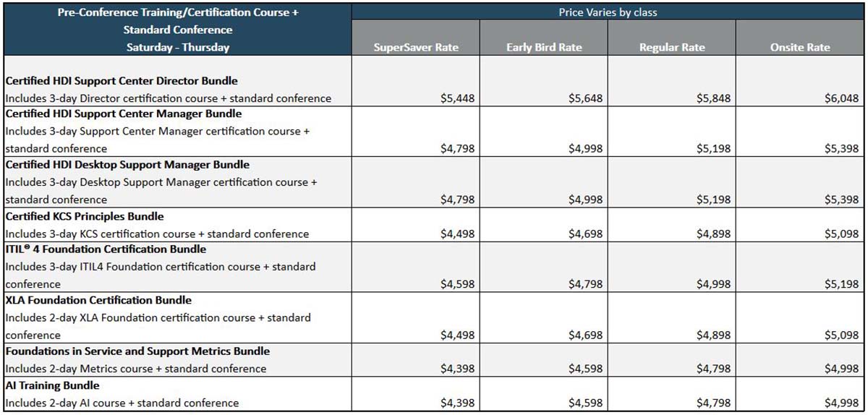Click Certified HDI Support Center Director Bundle
Image resolution: width=868 pixels, height=415 pixels.
click(122, 81)
